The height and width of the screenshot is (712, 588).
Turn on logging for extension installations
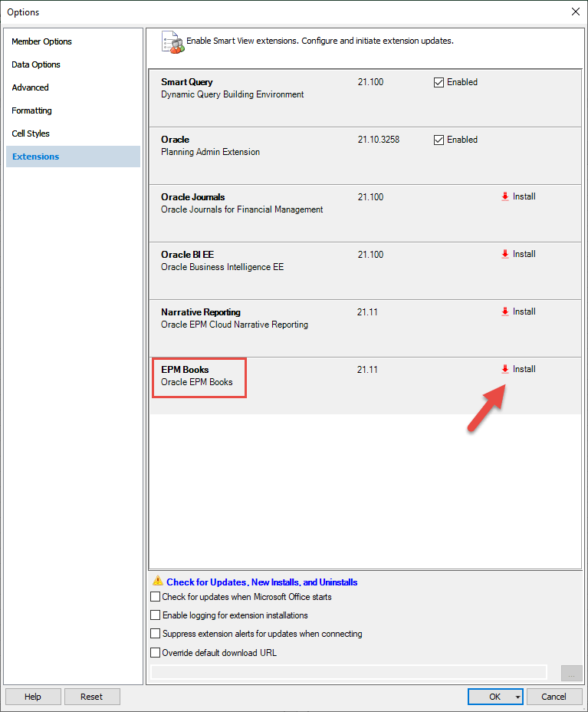[156, 615]
